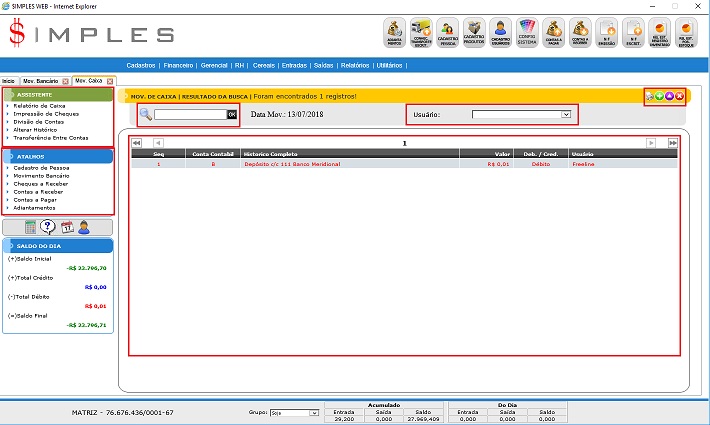
Task: Click the purple up arrow icon
Action: coord(668,96)
